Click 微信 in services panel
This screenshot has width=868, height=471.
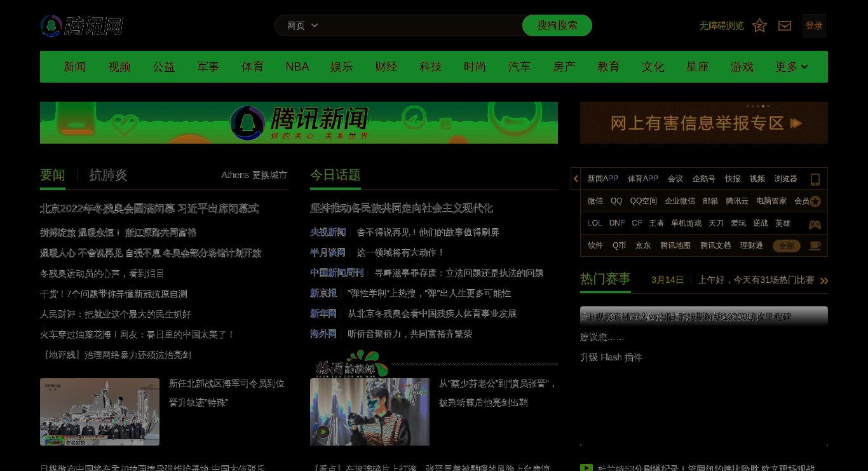[595, 201]
